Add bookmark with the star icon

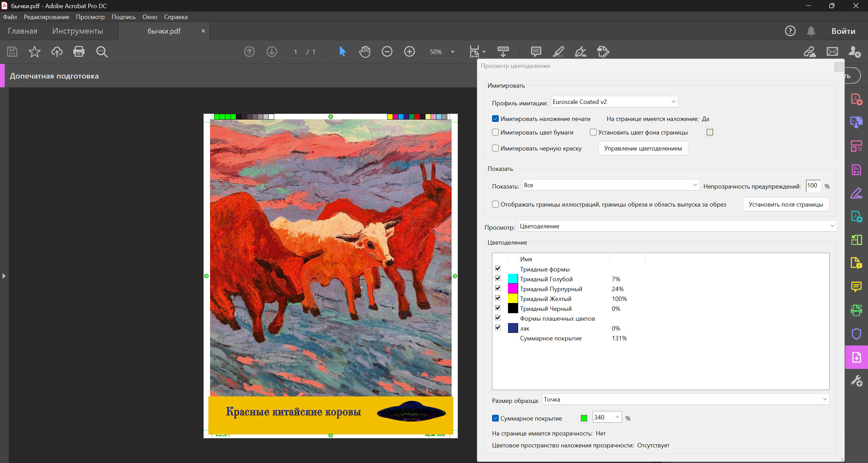click(x=34, y=52)
